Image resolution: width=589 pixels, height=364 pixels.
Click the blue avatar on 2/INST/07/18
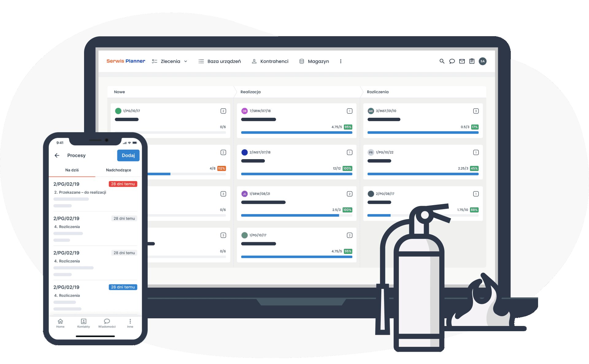point(244,152)
